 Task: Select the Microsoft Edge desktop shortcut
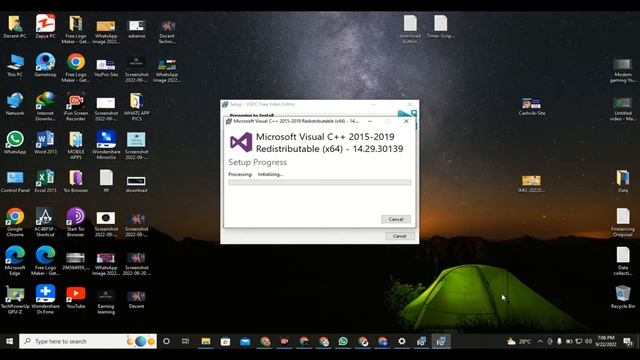[15, 261]
